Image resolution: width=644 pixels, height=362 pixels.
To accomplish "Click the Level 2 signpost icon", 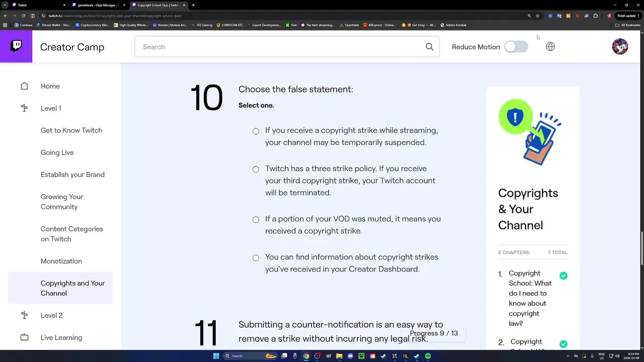I will [x=24, y=315].
